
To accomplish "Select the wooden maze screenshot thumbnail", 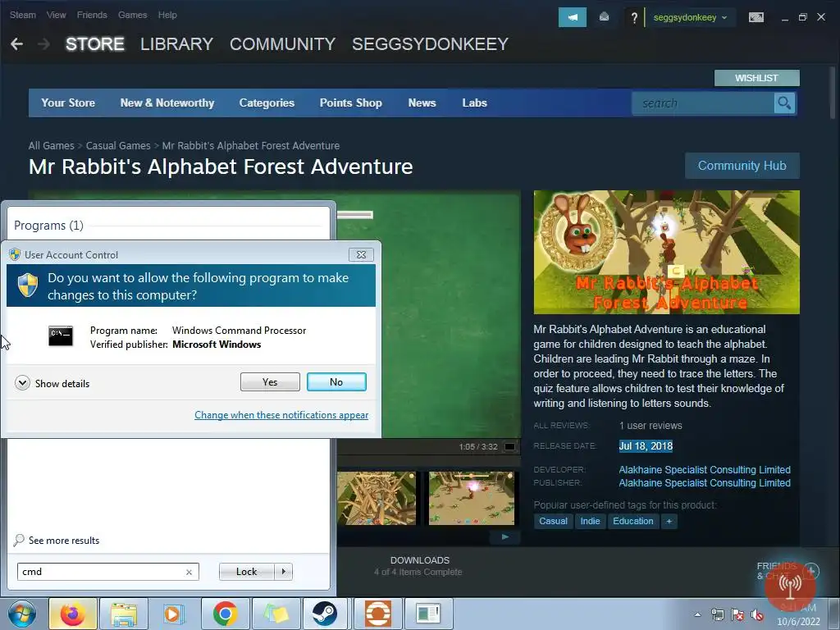I will pyautogui.click(x=377, y=498).
